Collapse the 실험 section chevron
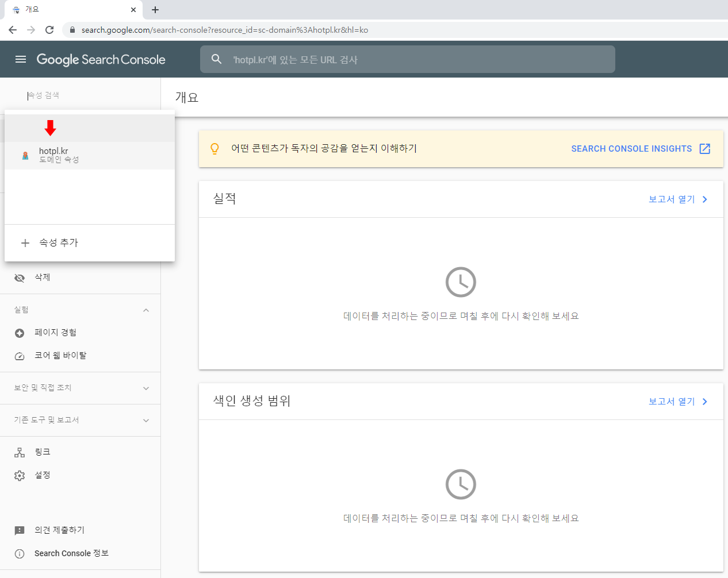Image resolution: width=728 pixels, height=578 pixels. click(146, 310)
